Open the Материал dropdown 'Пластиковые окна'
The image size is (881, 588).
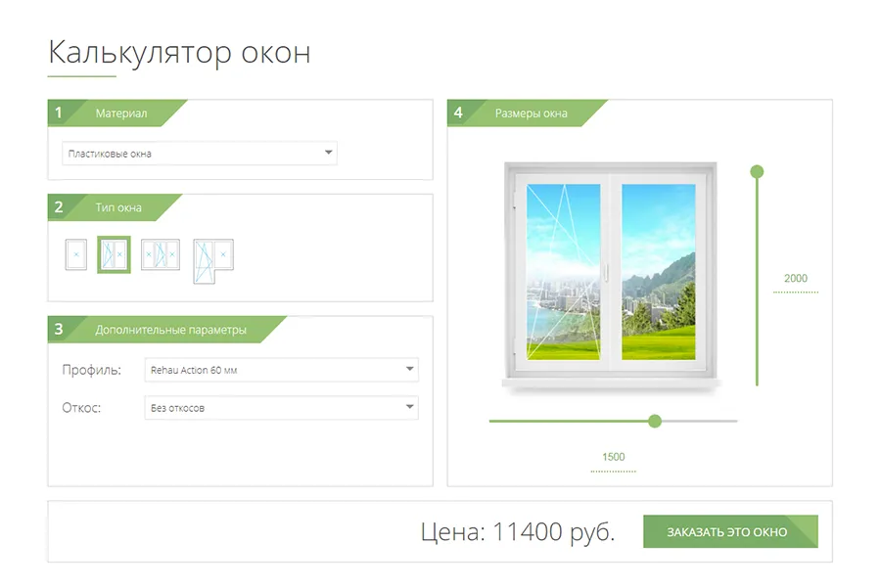tap(200, 154)
